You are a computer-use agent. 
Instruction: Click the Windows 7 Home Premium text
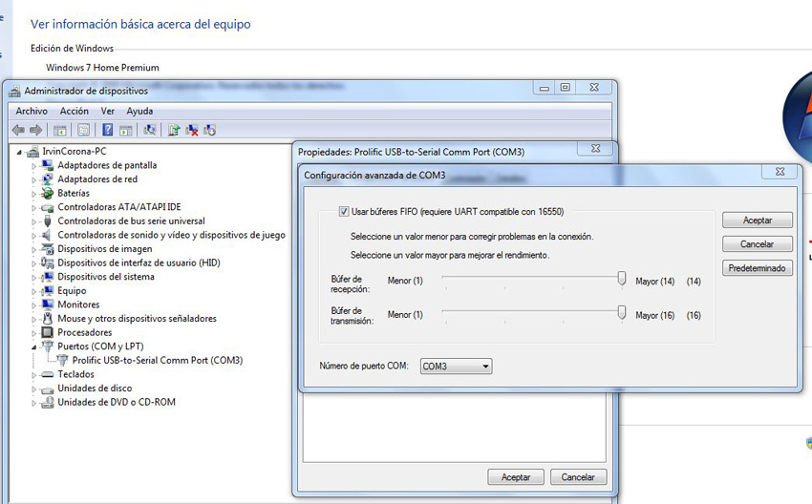pos(102,67)
